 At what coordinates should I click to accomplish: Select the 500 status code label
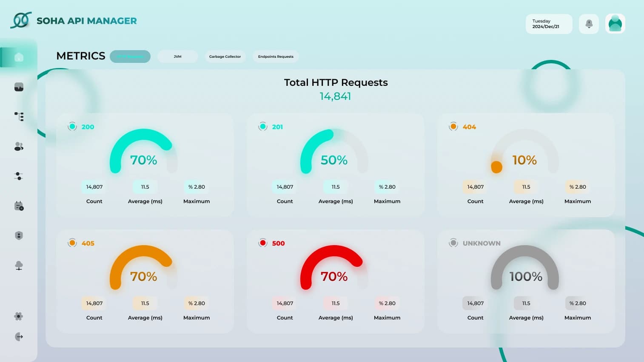click(279, 243)
